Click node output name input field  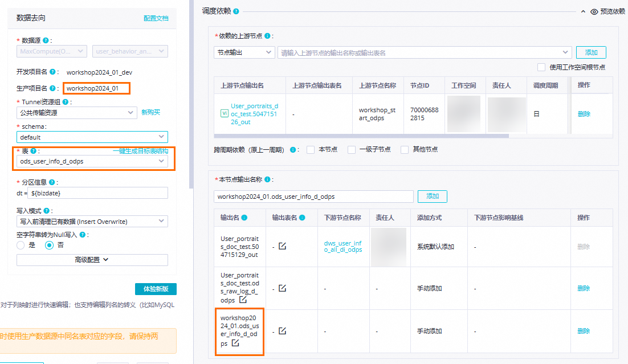pyautogui.click(x=313, y=197)
